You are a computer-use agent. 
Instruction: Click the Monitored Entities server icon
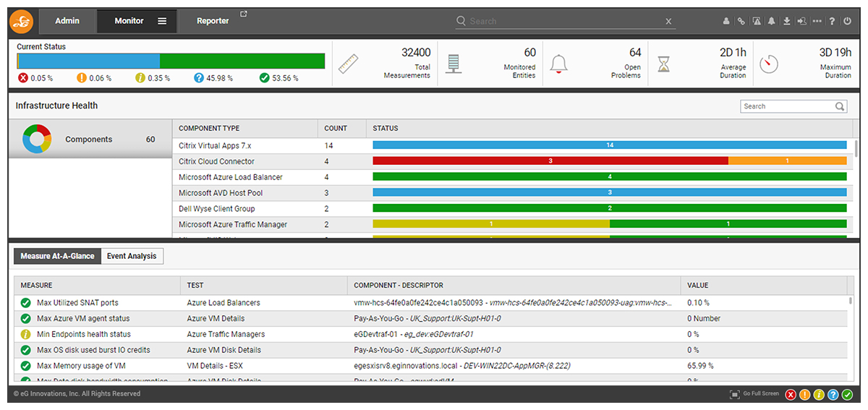(454, 64)
